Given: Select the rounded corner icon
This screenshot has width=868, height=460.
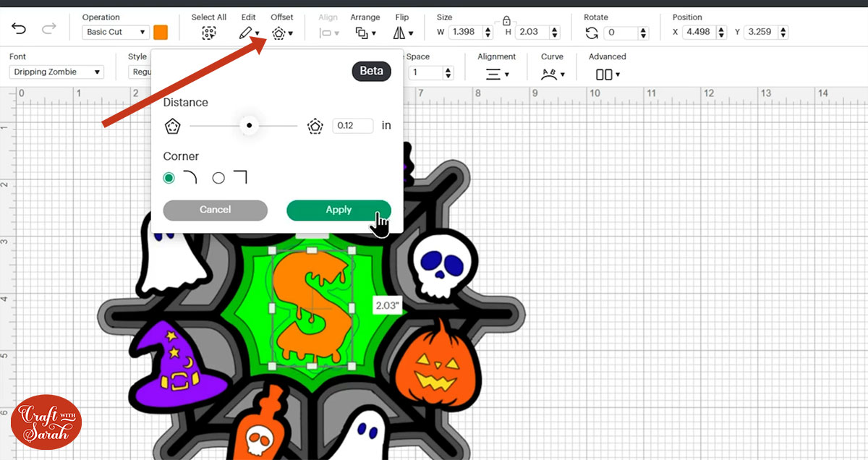Looking at the screenshot, I should click(x=190, y=178).
